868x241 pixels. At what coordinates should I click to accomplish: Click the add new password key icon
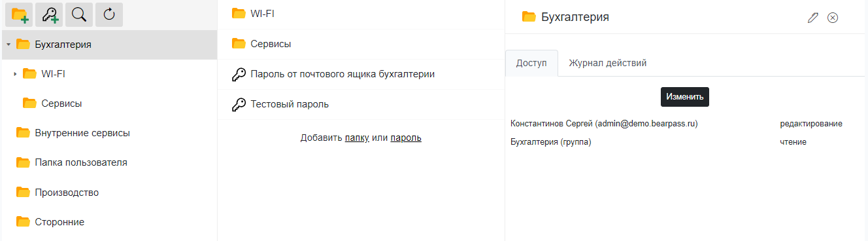pos(49,15)
